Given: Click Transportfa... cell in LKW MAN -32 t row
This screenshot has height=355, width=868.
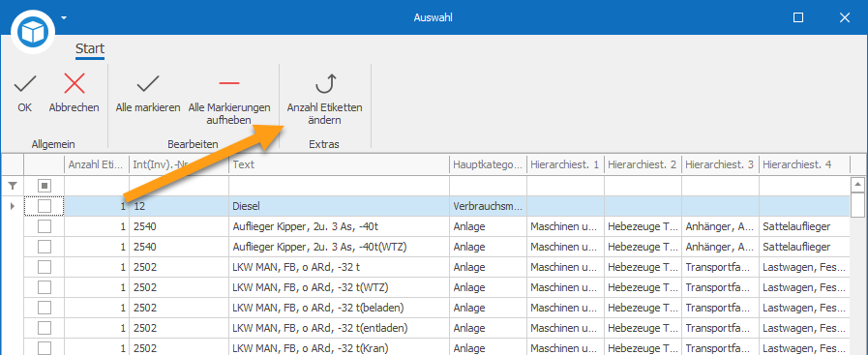Looking at the screenshot, I should pos(720,267).
